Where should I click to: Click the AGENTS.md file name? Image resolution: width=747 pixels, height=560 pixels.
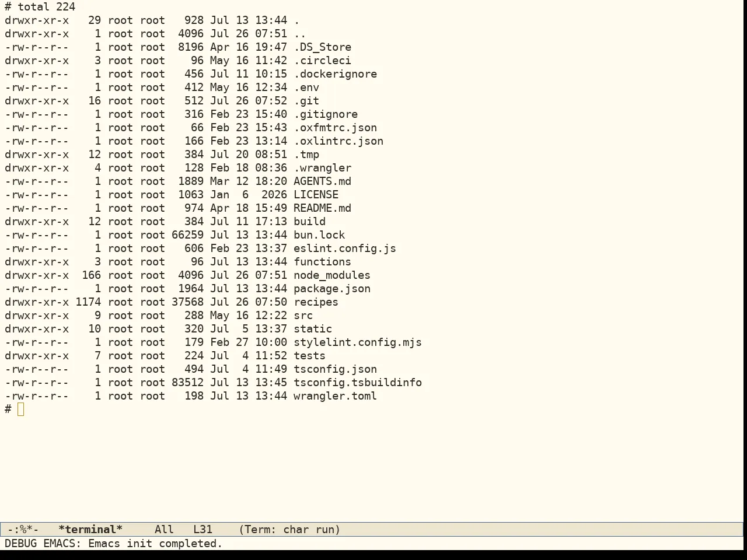pyautogui.click(x=322, y=181)
